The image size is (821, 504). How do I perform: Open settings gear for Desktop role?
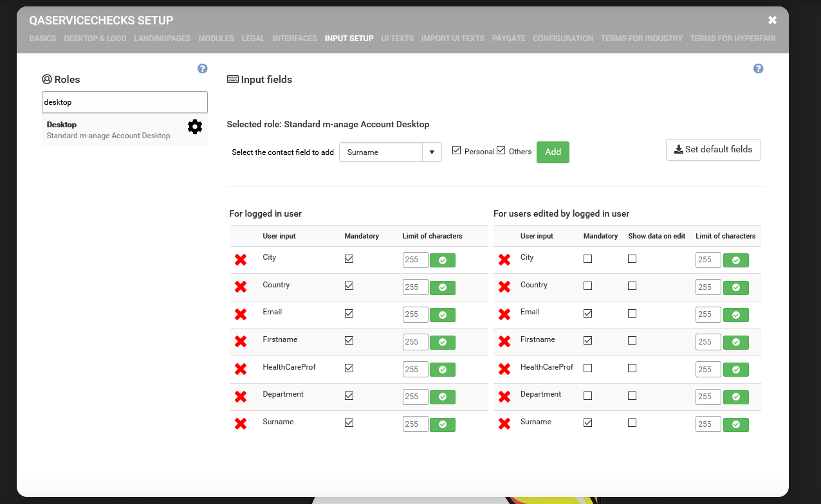(194, 127)
